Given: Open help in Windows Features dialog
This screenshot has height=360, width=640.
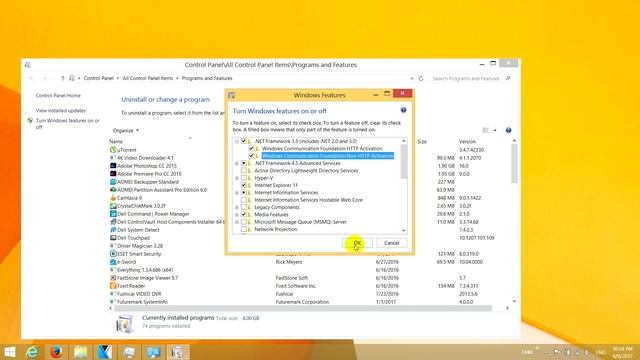Looking at the screenshot, I should (403, 110).
